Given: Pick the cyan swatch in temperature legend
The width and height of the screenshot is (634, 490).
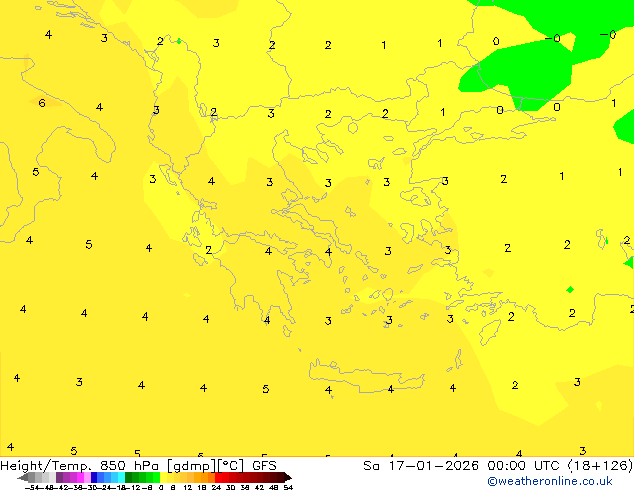Looking at the screenshot, I should coord(121,477).
